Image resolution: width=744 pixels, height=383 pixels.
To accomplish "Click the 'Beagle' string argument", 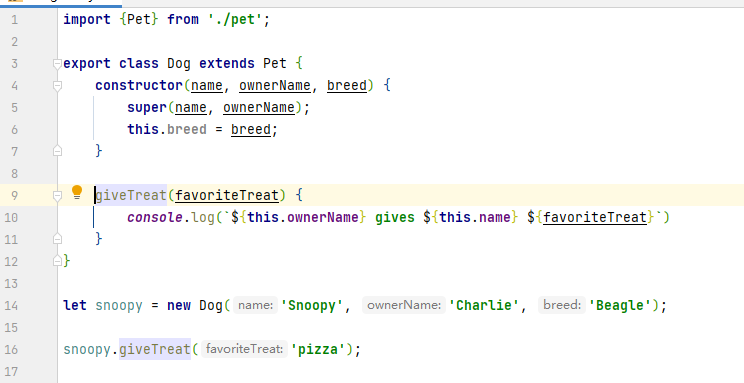I will [620, 305].
